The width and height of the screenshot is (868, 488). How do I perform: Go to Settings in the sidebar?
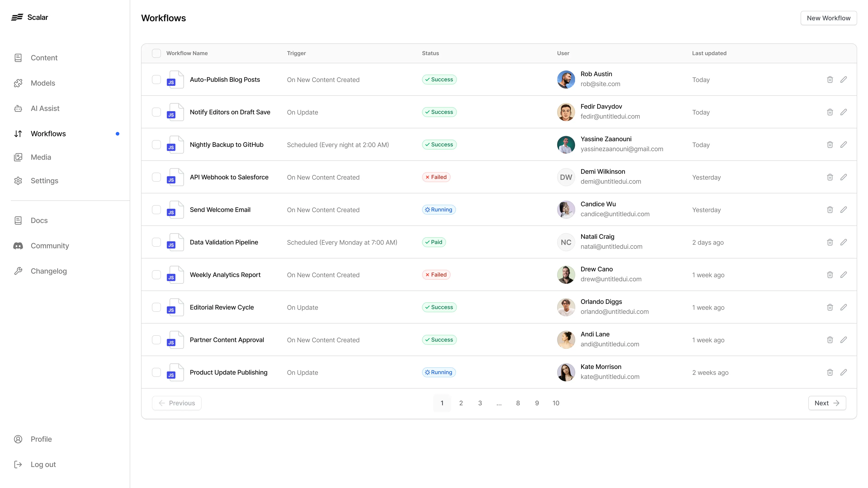click(44, 181)
